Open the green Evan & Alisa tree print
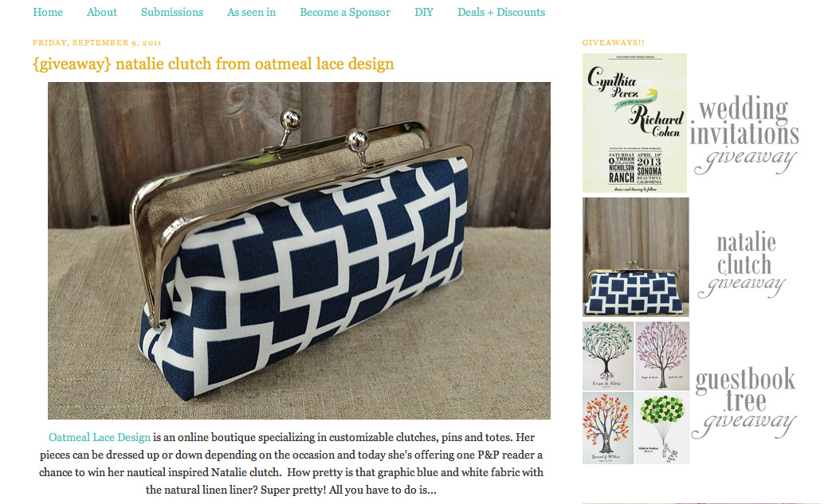836x504 pixels. (x=608, y=356)
